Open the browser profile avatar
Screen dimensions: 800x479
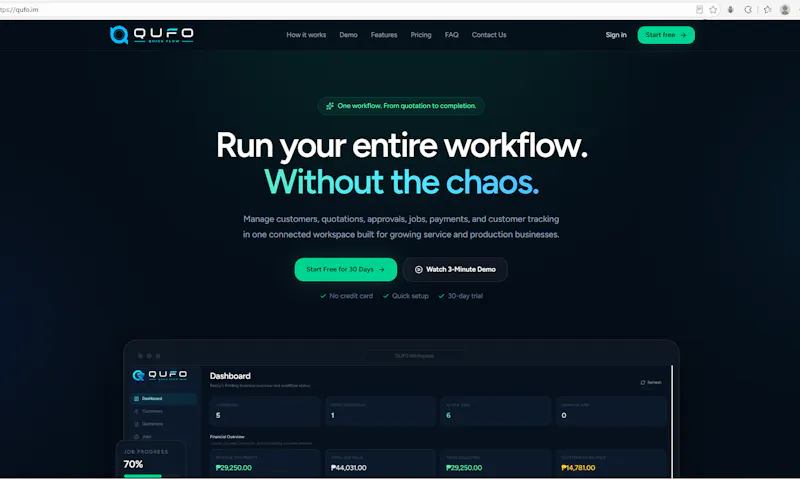point(785,10)
